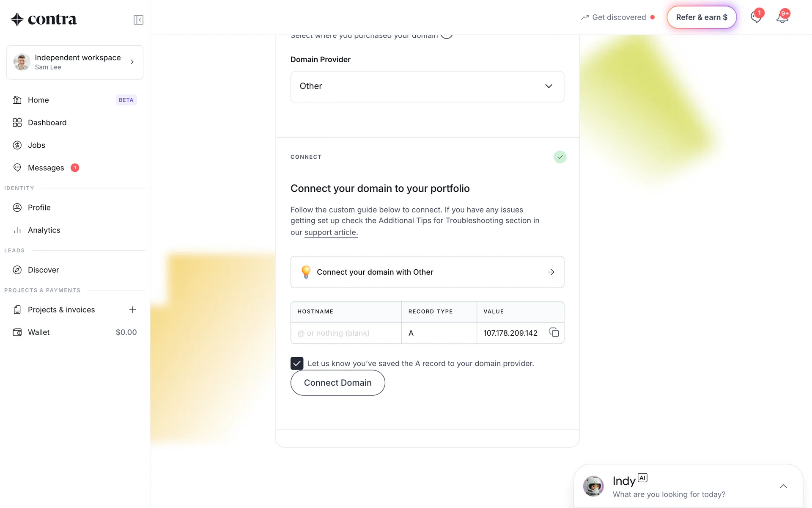Open messages icon in top bar
The image size is (812, 508).
[x=756, y=18]
